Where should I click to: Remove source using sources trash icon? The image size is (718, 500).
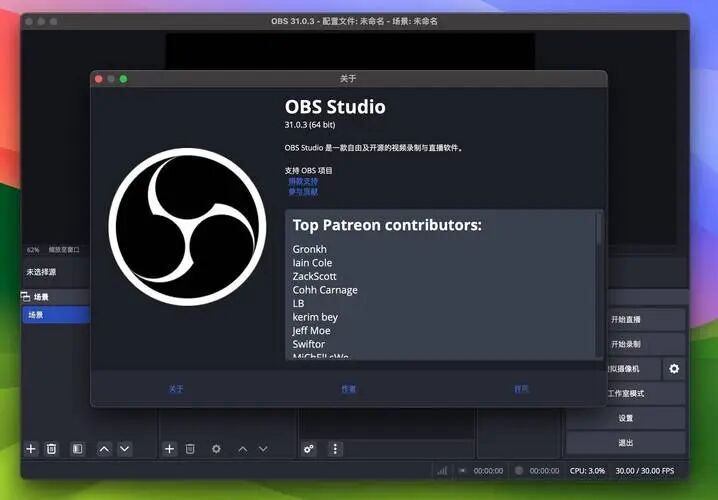190,449
